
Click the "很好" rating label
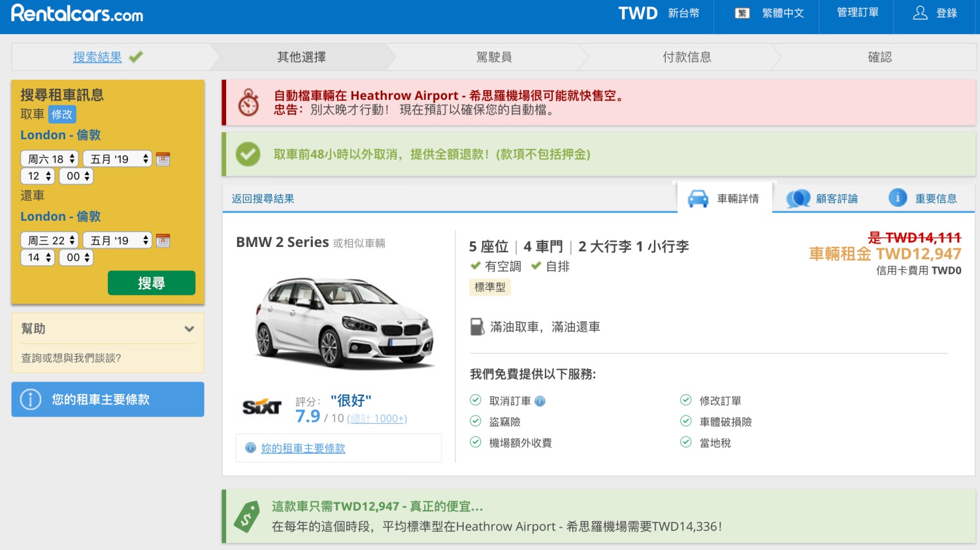coord(351,400)
